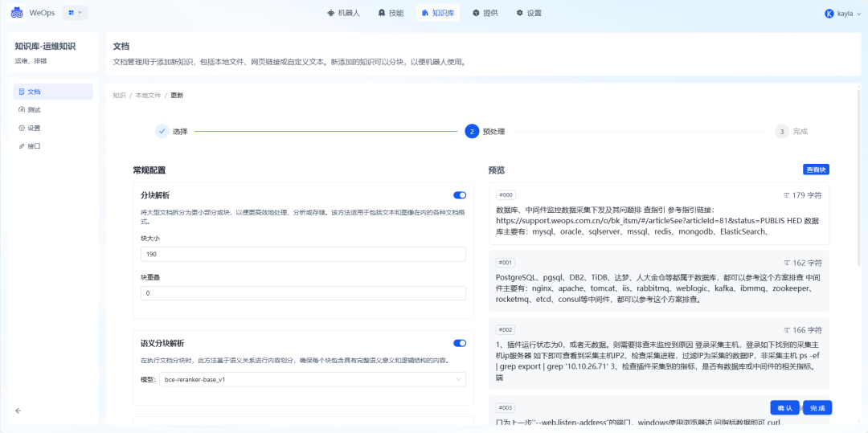The width and height of the screenshot is (868, 433).
Task: Click the back arrow at sidebar bottom
Action: pyautogui.click(x=18, y=411)
